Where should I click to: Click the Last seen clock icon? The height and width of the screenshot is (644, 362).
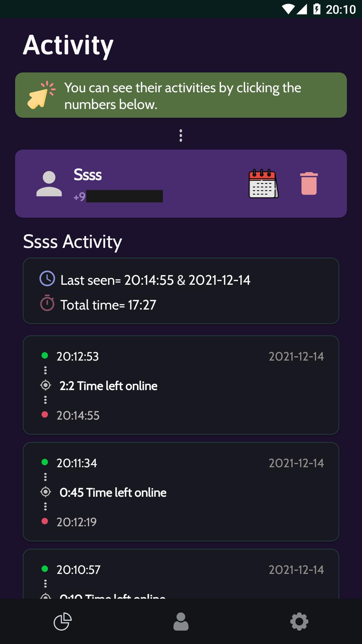47,279
